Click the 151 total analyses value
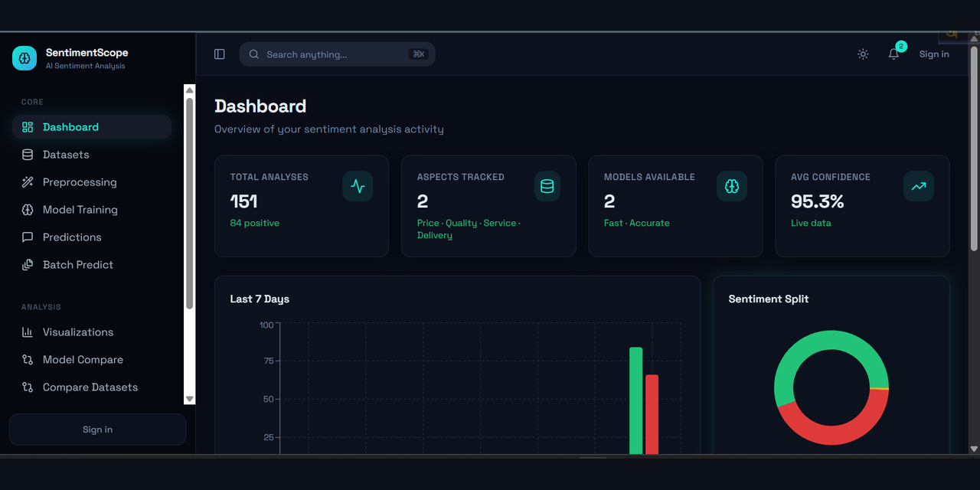This screenshot has width=980, height=490. [x=243, y=201]
